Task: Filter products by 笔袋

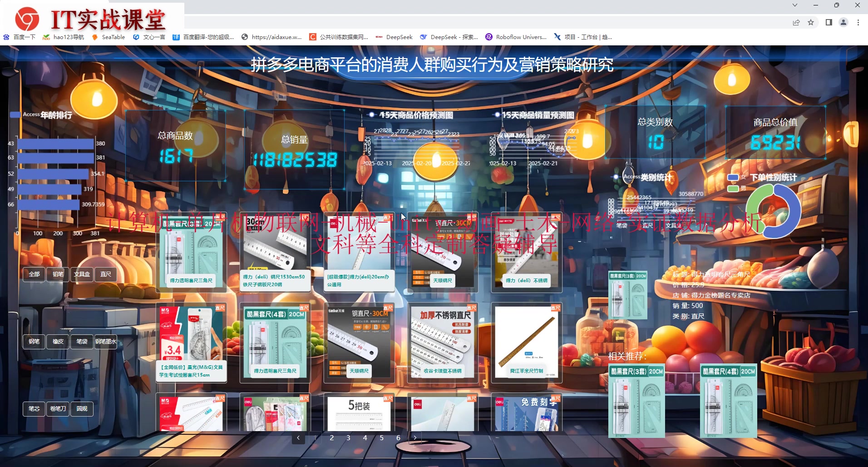Action: [x=82, y=342]
